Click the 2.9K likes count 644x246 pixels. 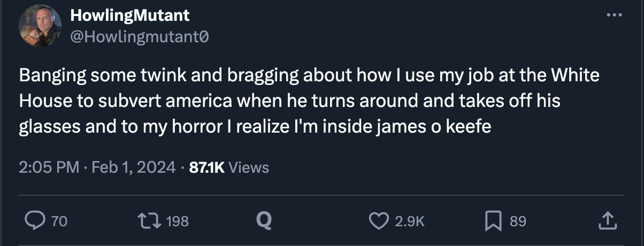point(410,221)
